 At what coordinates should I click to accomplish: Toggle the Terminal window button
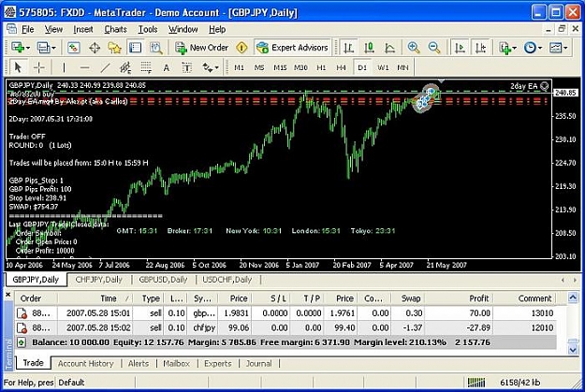tap(135, 48)
